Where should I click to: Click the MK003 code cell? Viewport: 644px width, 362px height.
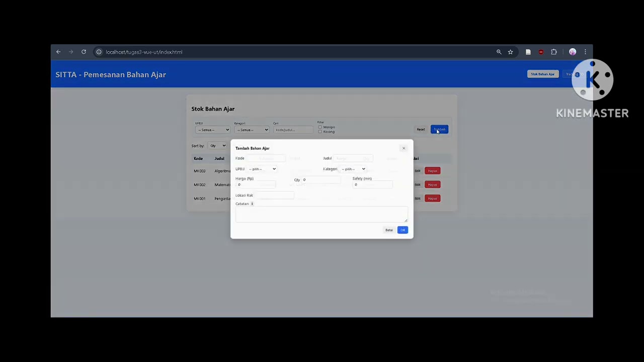click(x=200, y=171)
